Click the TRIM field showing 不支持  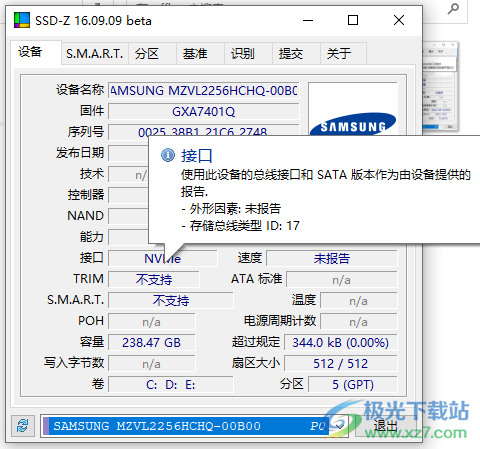coord(154,279)
